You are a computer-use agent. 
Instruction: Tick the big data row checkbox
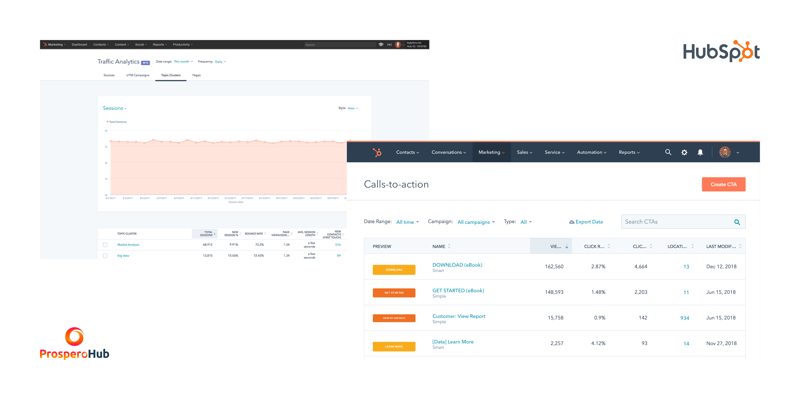pyautogui.click(x=105, y=256)
